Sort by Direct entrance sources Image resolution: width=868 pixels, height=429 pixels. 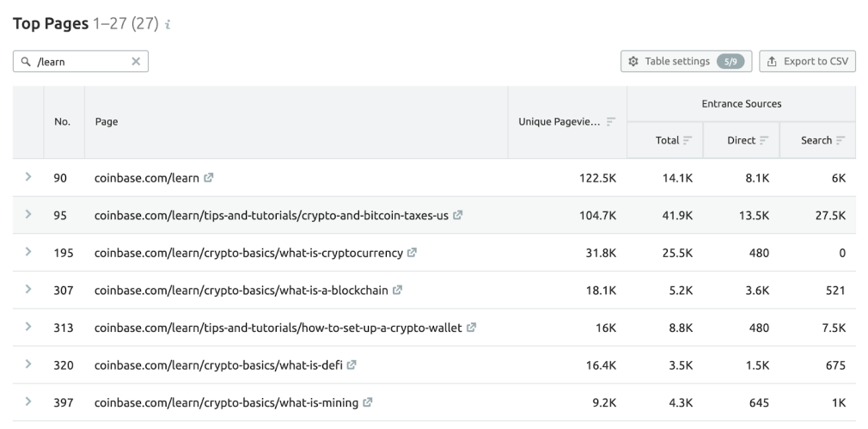click(x=764, y=140)
